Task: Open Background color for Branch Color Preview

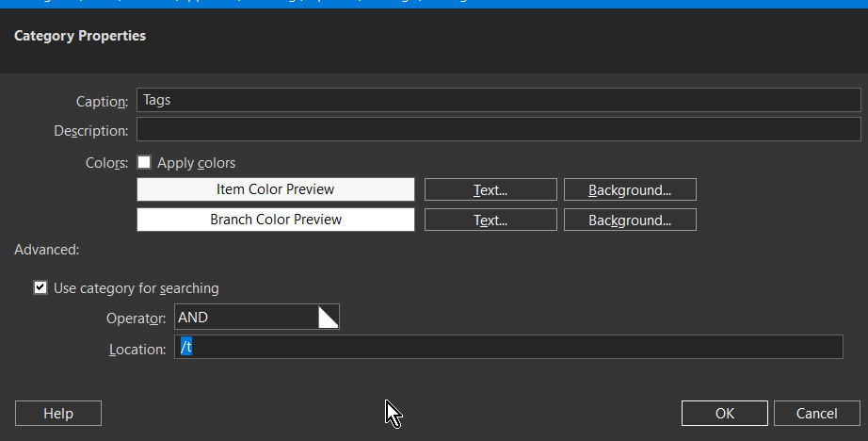Action: tap(630, 220)
